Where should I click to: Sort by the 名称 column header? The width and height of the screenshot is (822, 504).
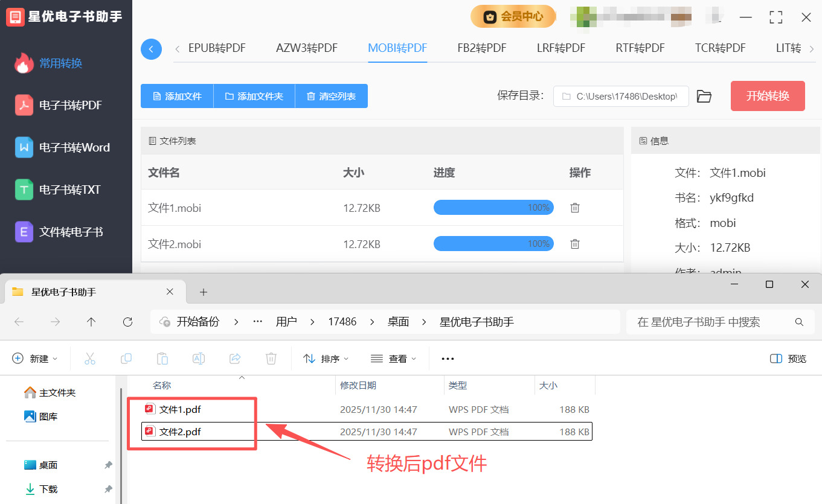(162, 385)
